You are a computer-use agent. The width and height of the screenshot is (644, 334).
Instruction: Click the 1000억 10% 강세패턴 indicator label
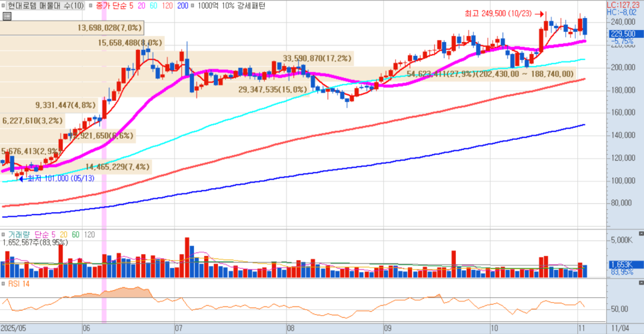click(231, 6)
